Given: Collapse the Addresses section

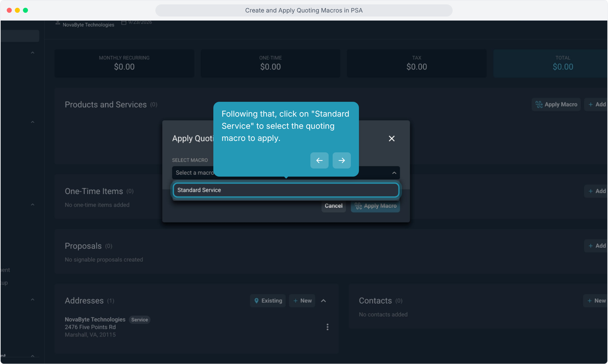Looking at the screenshot, I should [324, 301].
